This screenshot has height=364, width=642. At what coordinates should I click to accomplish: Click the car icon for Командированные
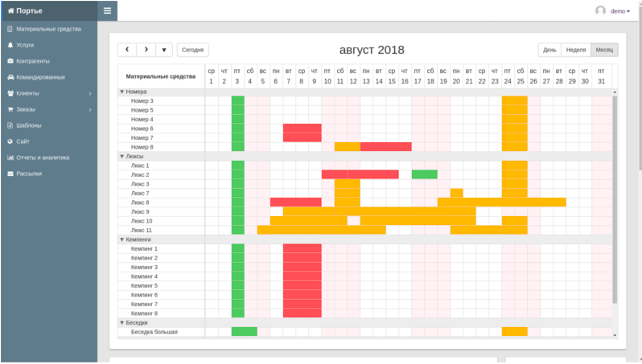point(10,77)
